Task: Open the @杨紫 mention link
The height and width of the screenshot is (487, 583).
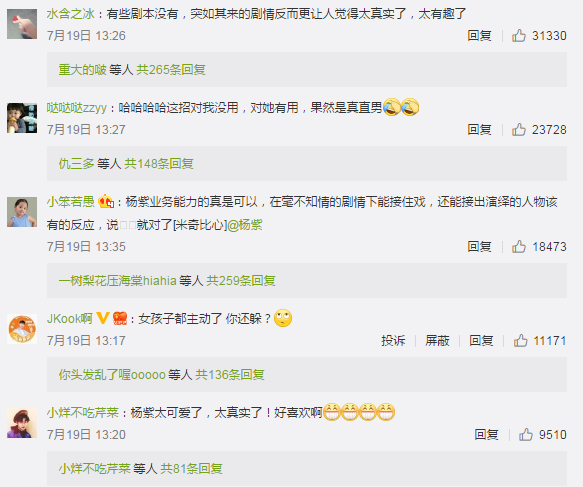Action: coord(245,225)
